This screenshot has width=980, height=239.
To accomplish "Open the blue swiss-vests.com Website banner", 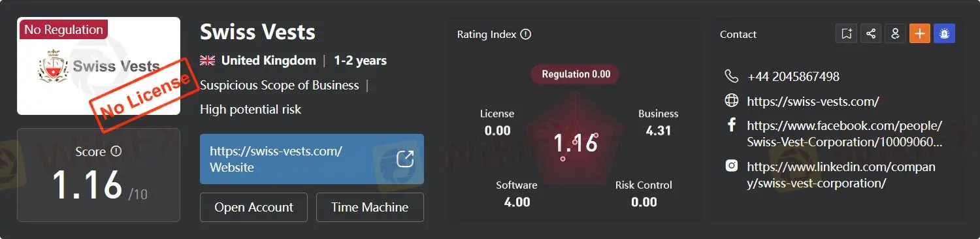I will tap(312, 159).
